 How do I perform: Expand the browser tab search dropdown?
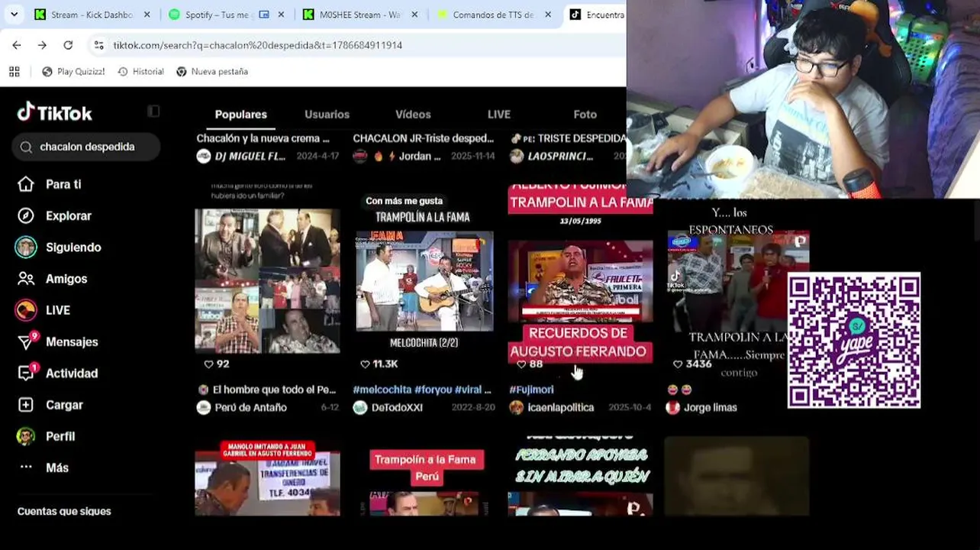coord(15,15)
